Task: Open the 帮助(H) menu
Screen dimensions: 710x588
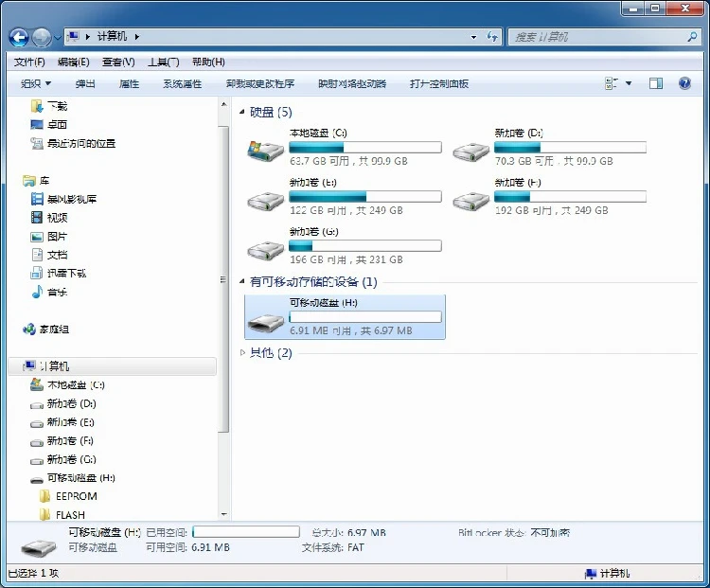Action: click(208, 62)
